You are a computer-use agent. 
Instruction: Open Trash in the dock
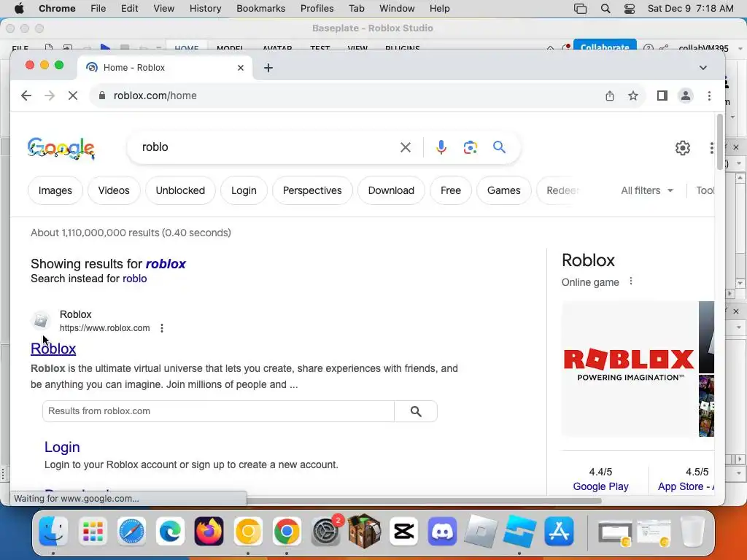tap(693, 531)
